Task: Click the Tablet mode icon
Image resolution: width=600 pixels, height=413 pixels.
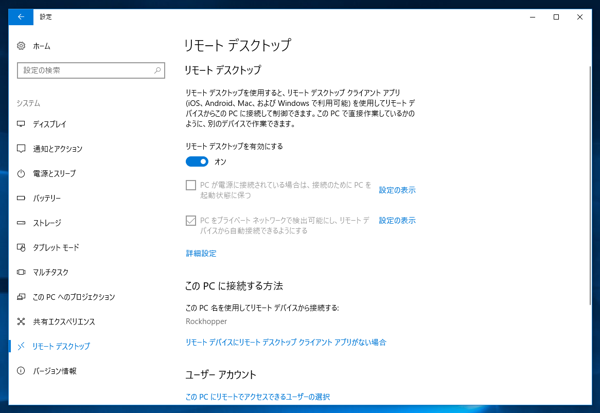Action: pyautogui.click(x=21, y=247)
